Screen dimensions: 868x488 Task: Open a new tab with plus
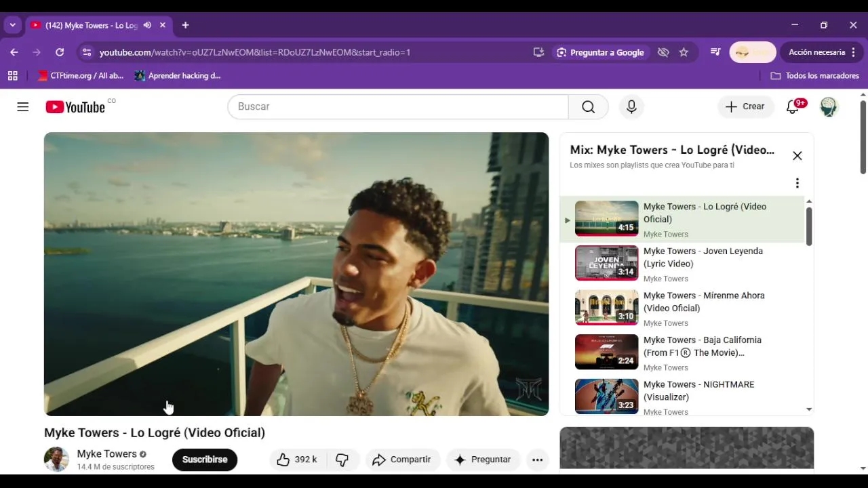click(x=185, y=25)
